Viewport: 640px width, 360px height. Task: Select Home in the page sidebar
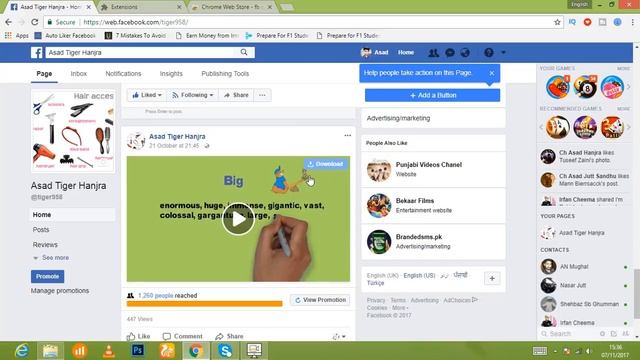pos(73,215)
